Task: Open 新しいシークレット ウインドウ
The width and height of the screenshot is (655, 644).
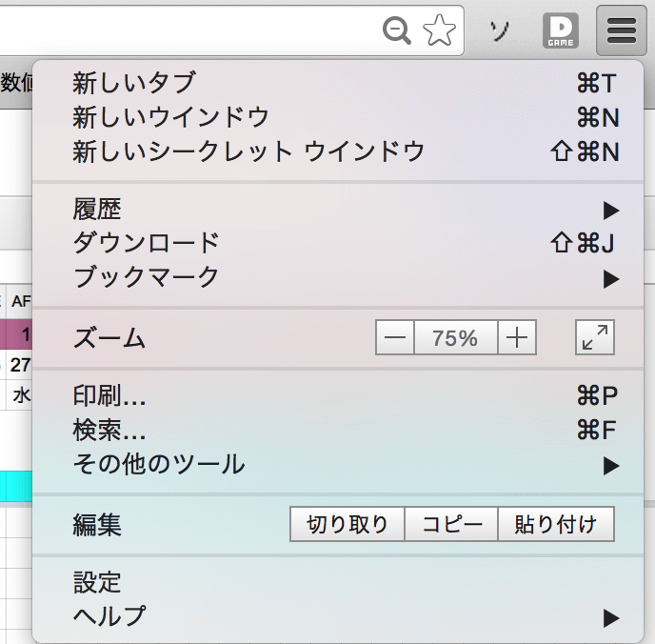Action: [x=338, y=151]
